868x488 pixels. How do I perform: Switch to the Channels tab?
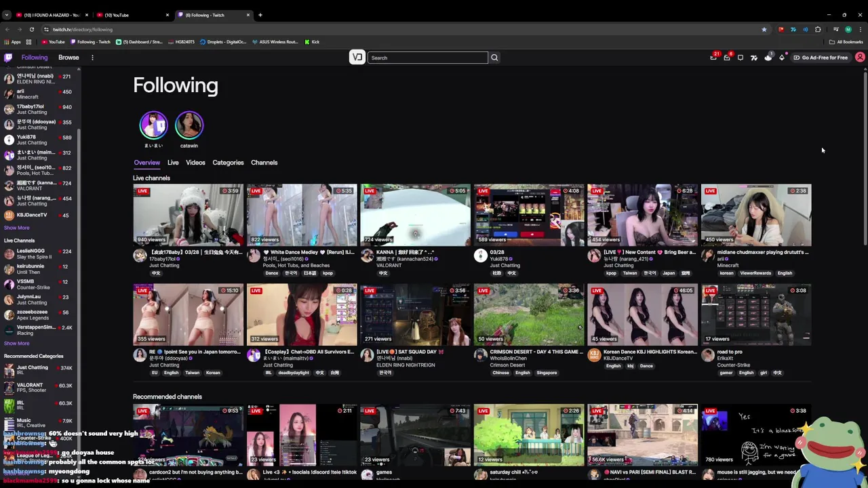[264, 163]
